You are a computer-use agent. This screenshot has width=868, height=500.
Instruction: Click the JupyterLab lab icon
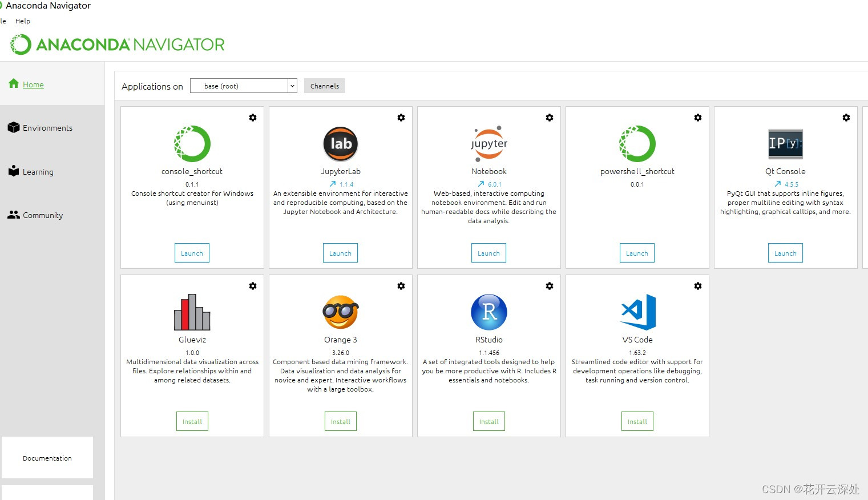pos(341,144)
